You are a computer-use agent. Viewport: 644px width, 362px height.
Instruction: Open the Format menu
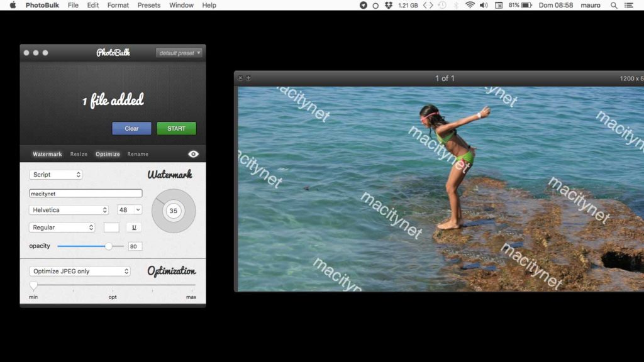pyautogui.click(x=118, y=5)
